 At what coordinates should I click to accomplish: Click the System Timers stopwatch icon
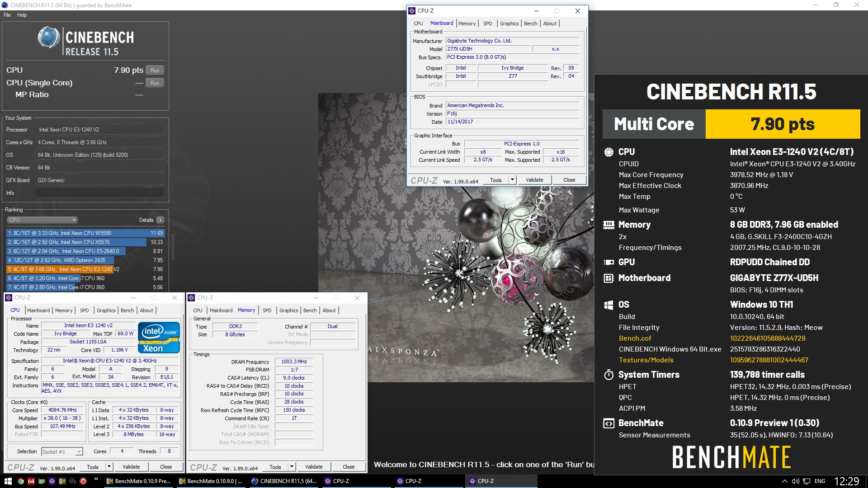coord(609,375)
